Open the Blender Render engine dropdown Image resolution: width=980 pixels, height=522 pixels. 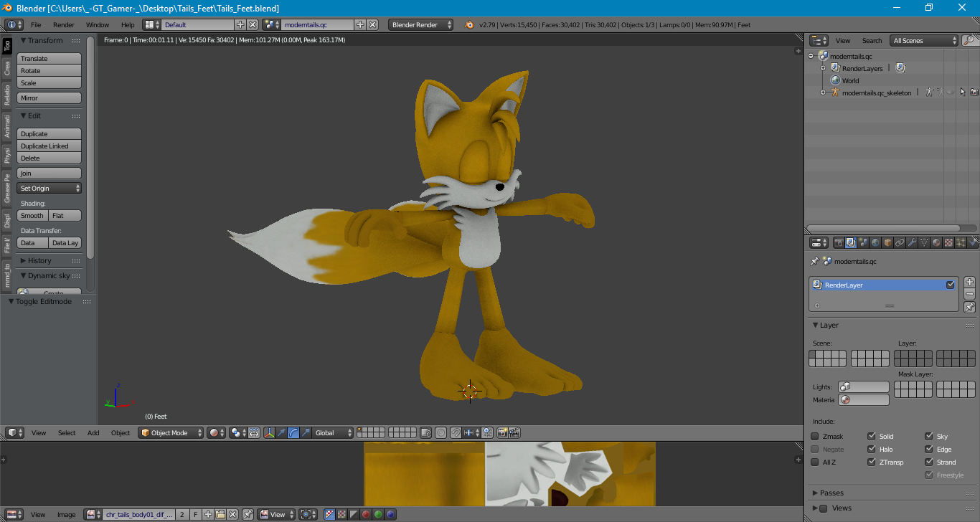click(420, 24)
